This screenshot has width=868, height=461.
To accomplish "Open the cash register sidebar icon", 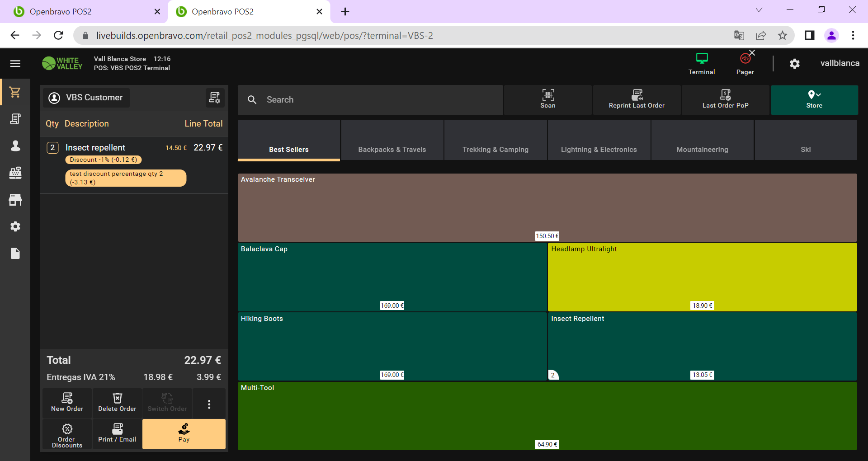I will 15,173.
